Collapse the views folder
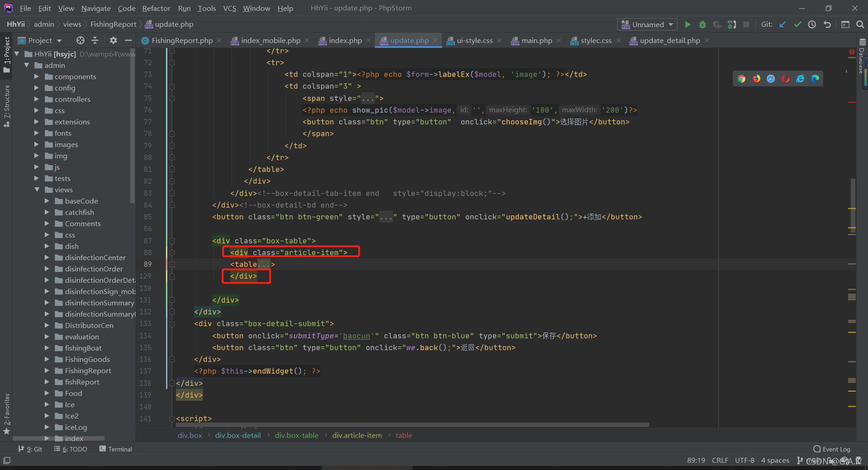 (37, 190)
